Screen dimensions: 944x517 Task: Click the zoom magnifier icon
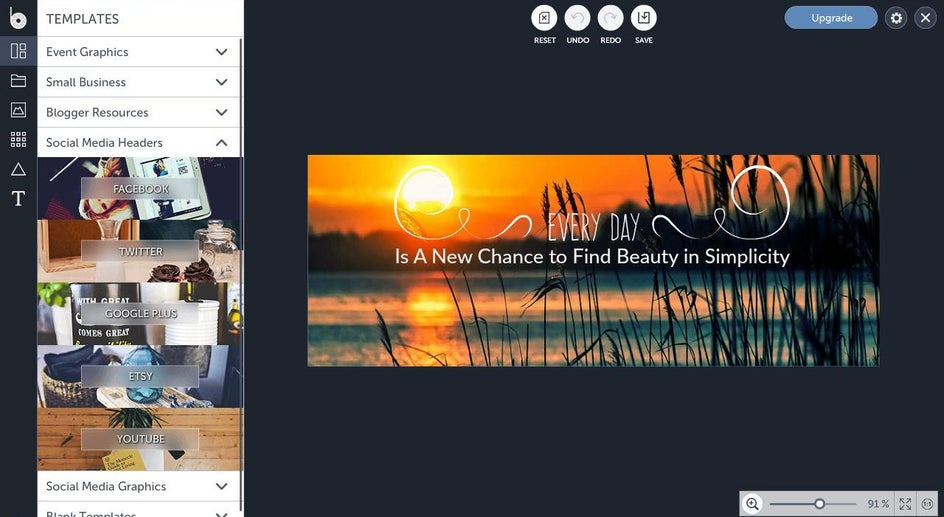(752, 504)
